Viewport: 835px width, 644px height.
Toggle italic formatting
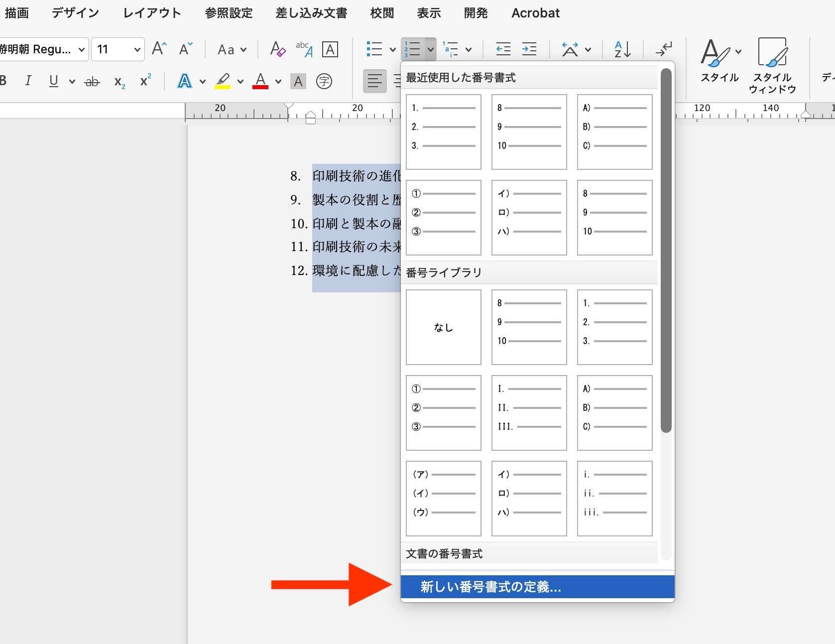point(28,81)
